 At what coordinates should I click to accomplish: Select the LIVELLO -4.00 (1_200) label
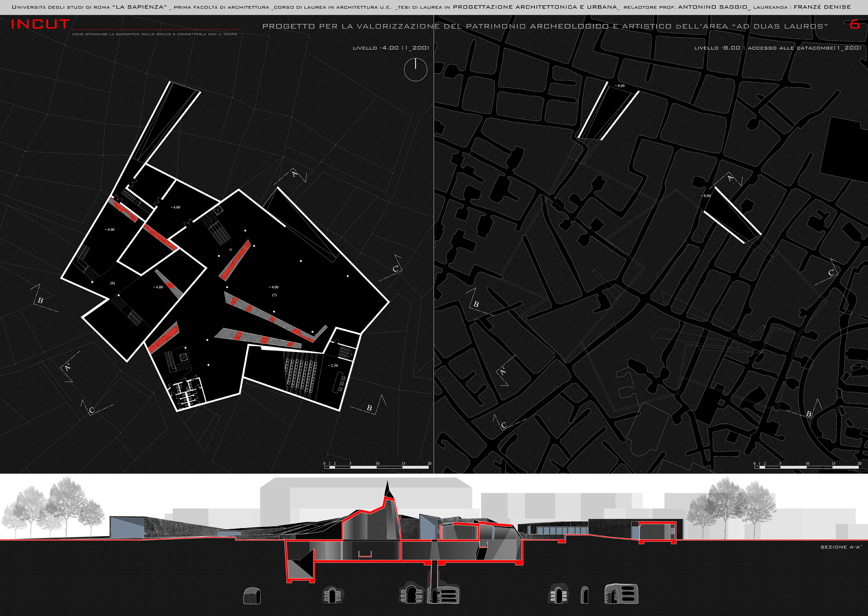click(x=391, y=48)
